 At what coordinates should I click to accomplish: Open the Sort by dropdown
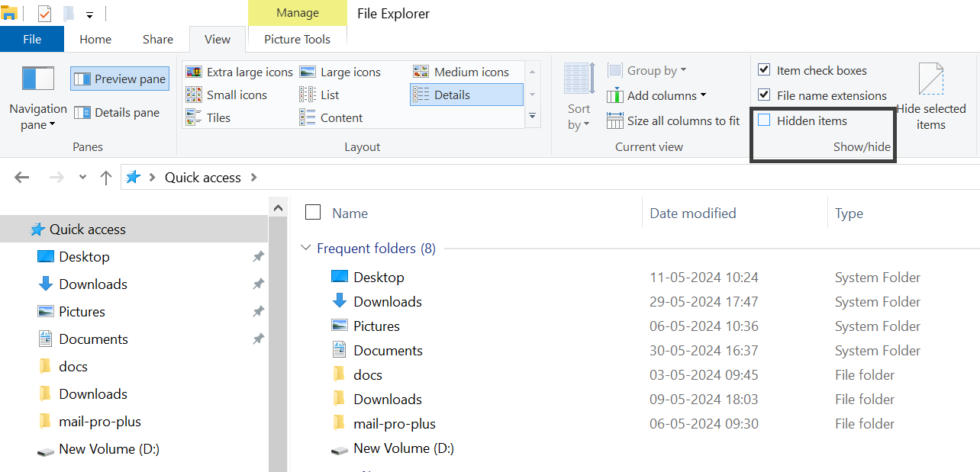pyautogui.click(x=579, y=98)
